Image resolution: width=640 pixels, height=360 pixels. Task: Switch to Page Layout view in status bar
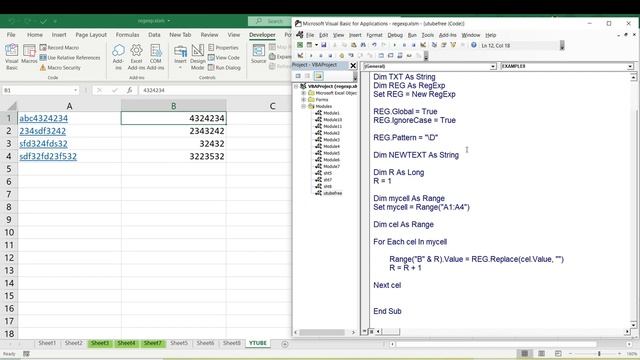(x=541, y=353)
